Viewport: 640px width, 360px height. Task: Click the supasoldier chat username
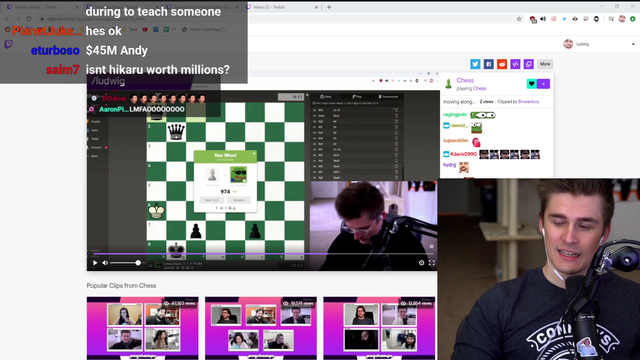point(456,140)
